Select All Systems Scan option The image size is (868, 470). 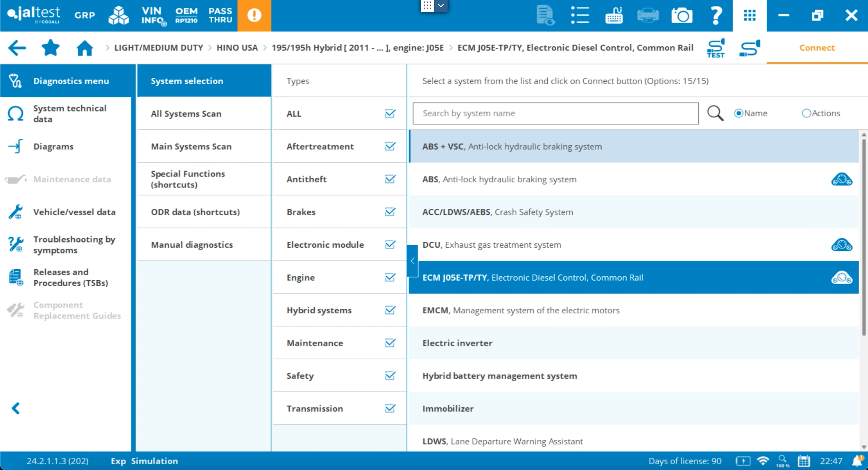[186, 113]
